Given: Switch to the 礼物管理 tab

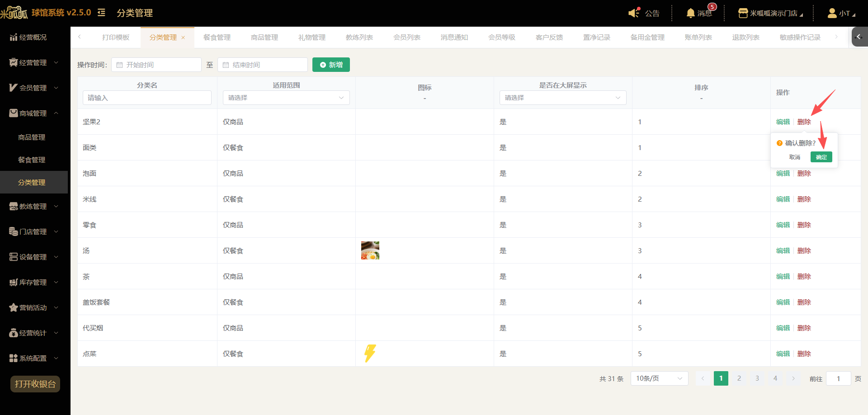Looking at the screenshot, I should click(312, 37).
